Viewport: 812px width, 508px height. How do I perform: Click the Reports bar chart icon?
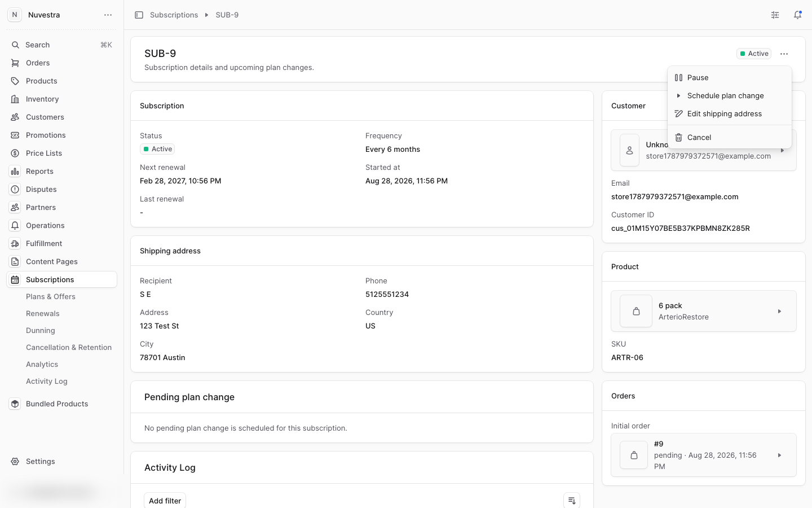click(x=15, y=171)
